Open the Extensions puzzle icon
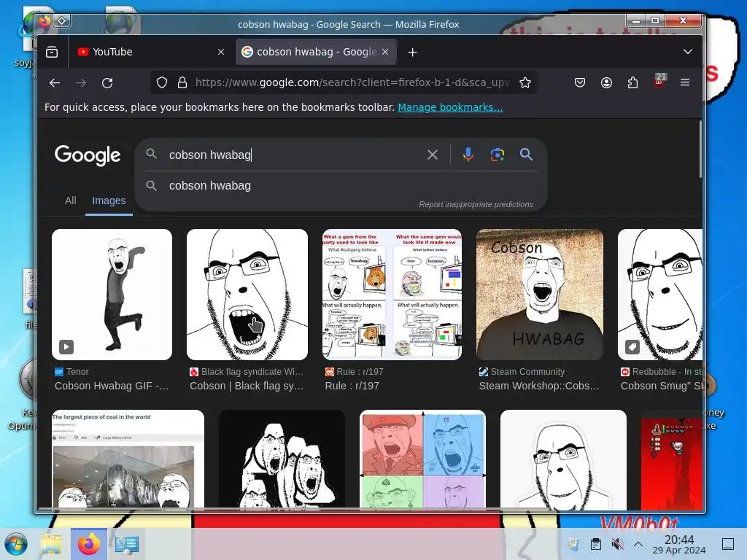Viewport: 747px width, 560px height. coord(632,83)
